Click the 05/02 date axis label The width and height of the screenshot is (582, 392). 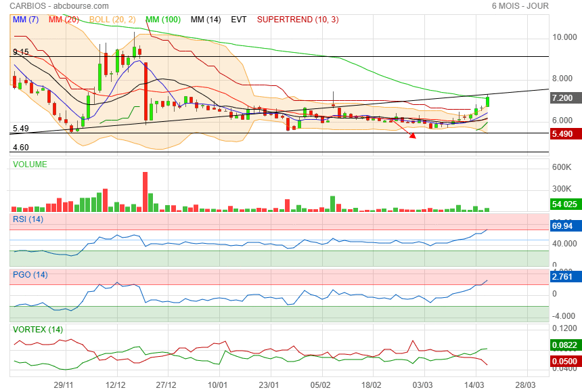320,385
